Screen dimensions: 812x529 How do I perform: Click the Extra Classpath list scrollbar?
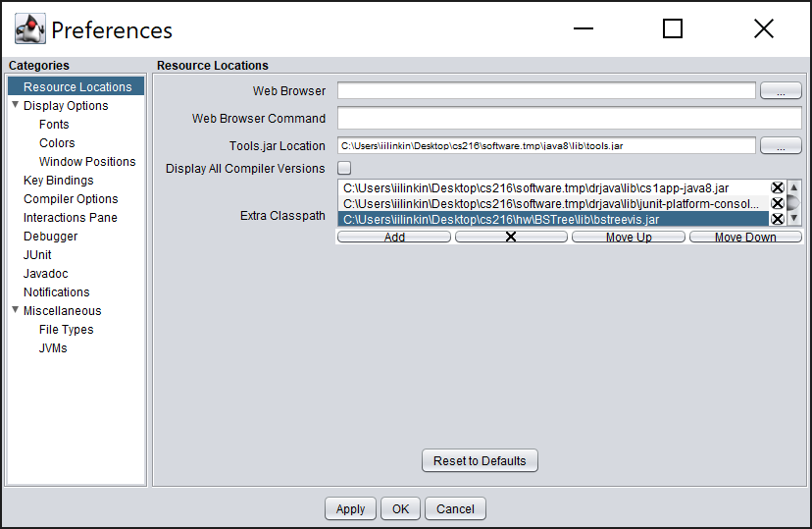coord(794,203)
